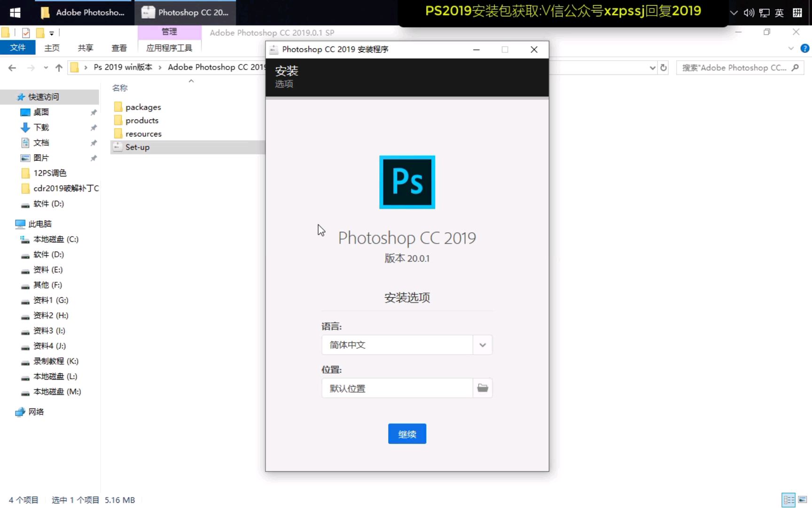Open quick access toolbar customize dropdown
This screenshot has height=508, width=812.
pyautogui.click(x=51, y=33)
